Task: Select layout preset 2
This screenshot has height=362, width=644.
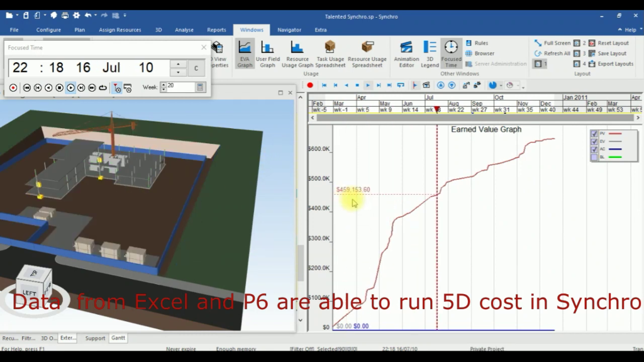Action: pos(579,43)
